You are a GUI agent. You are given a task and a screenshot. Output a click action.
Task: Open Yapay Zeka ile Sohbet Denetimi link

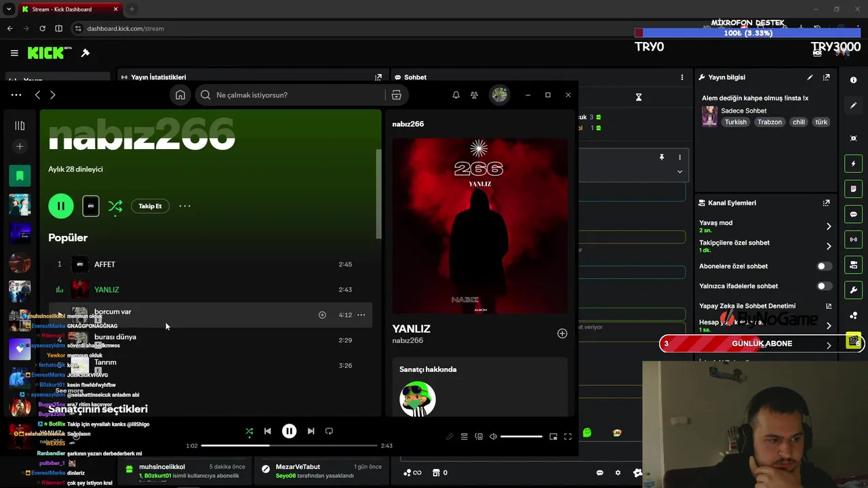pyautogui.click(x=828, y=306)
